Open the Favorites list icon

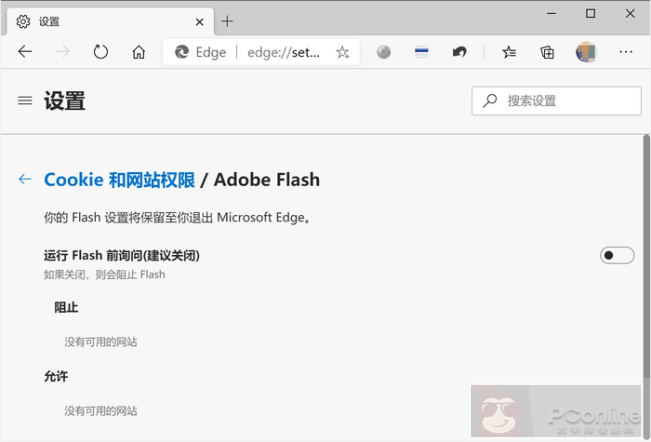pos(509,52)
